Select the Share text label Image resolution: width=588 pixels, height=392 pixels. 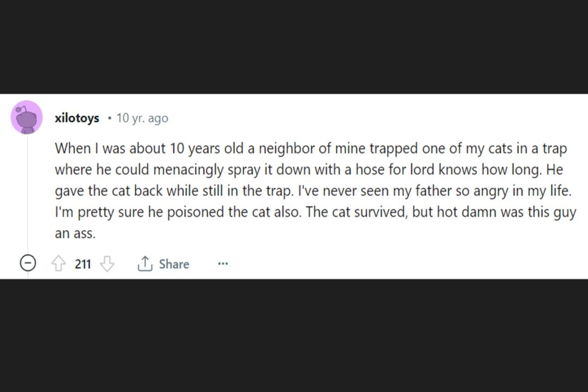[174, 264]
